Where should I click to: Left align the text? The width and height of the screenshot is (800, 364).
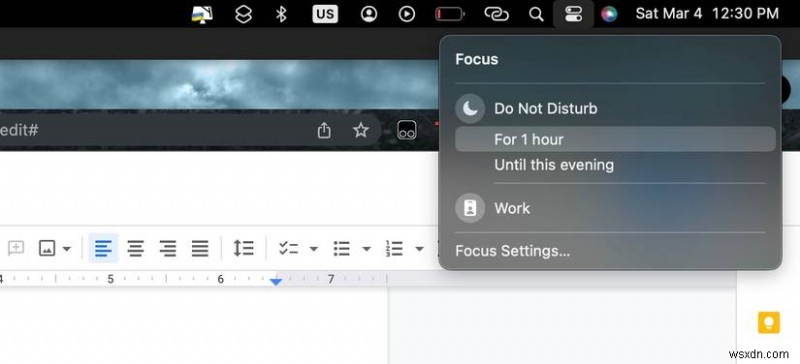[x=104, y=249]
